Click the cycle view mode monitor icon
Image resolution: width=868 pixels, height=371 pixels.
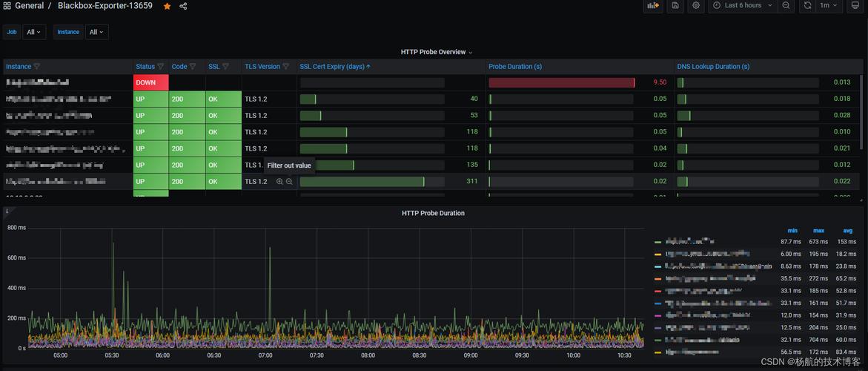(855, 6)
